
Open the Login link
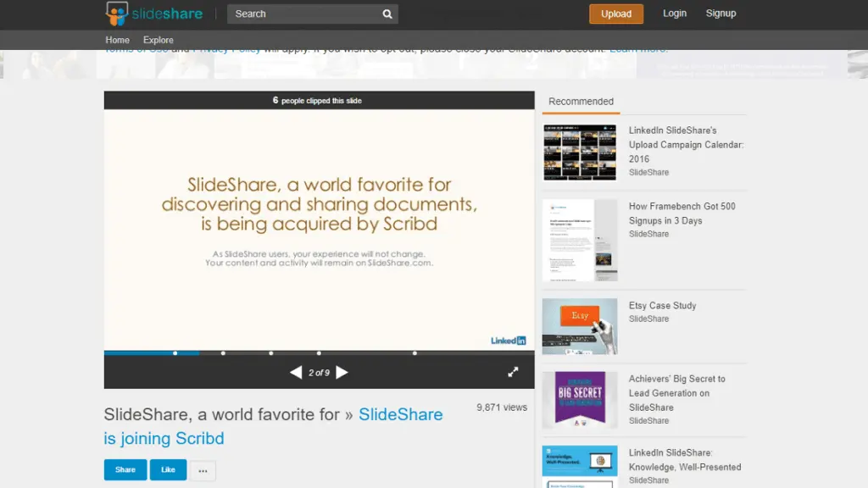(x=674, y=14)
